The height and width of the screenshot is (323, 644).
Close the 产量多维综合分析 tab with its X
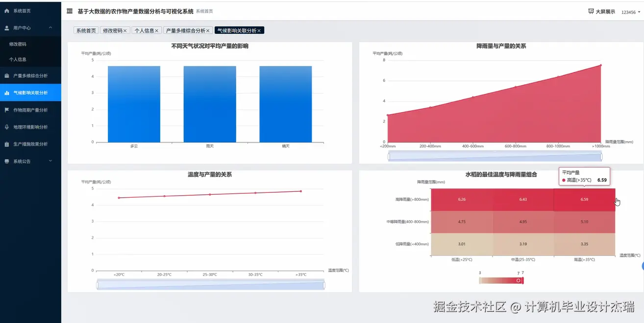click(208, 30)
